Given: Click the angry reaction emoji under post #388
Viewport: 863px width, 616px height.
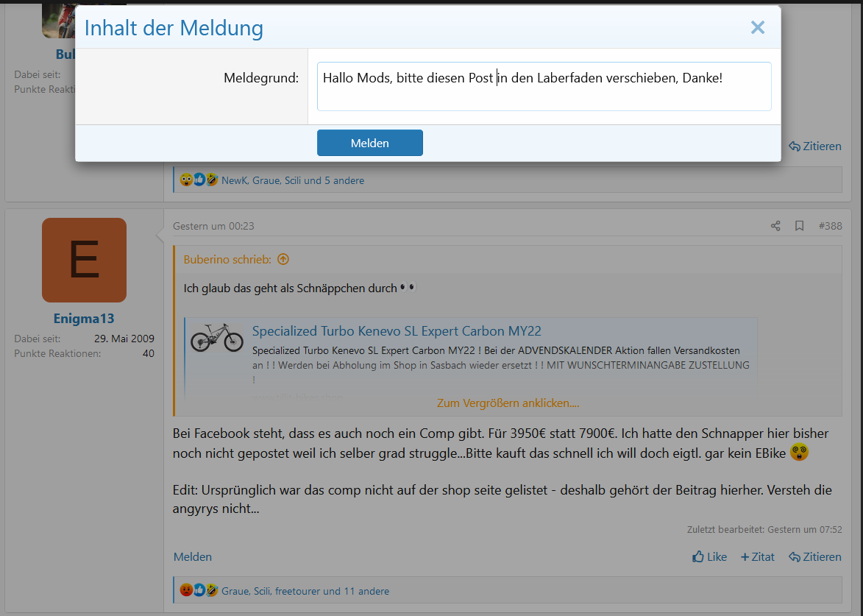Looking at the screenshot, I should [186, 590].
